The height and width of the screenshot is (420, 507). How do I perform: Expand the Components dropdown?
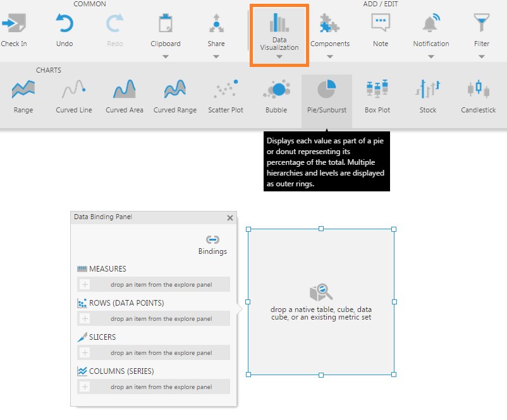point(329,57)
